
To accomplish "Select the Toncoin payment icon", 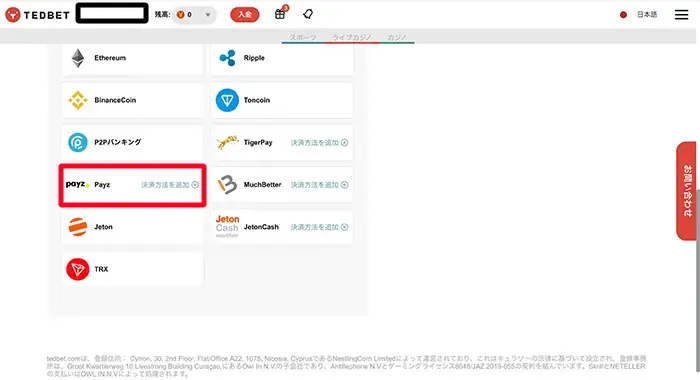I will pos(227,100).
